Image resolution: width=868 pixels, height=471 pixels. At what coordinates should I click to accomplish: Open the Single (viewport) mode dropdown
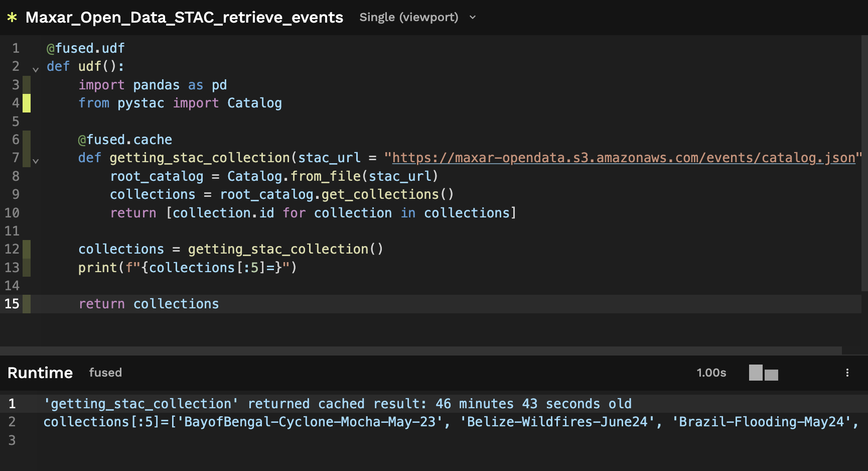[417, 18]
